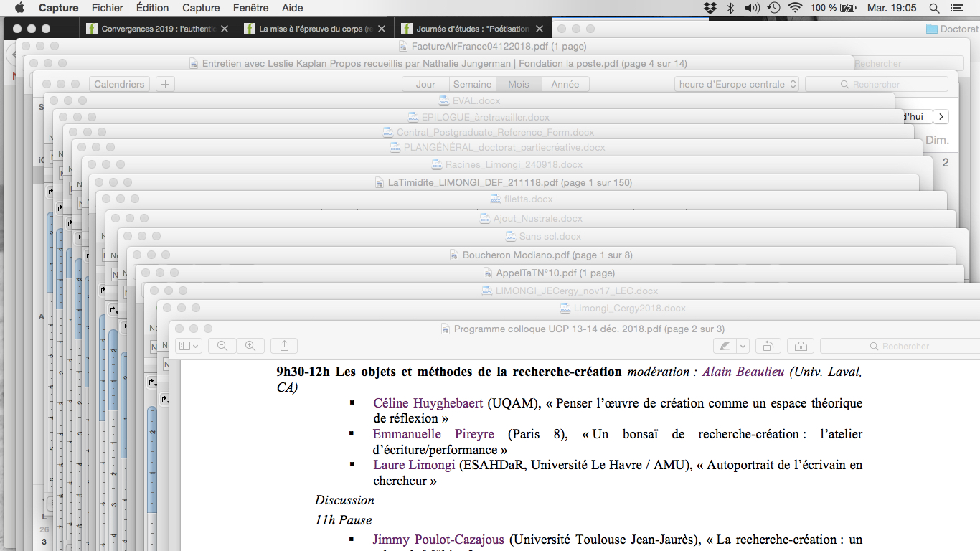
Task: Show the markup toolbox in Preview
Action: 800,346
